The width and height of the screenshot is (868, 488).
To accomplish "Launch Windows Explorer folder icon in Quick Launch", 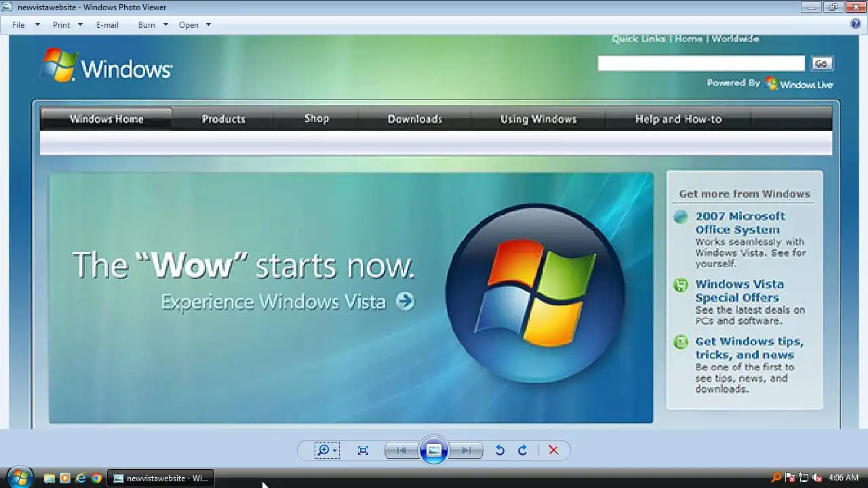I will (49, 479).
